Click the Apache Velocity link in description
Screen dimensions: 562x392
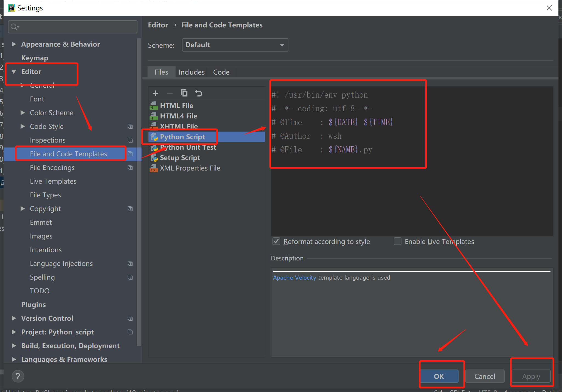294,278
